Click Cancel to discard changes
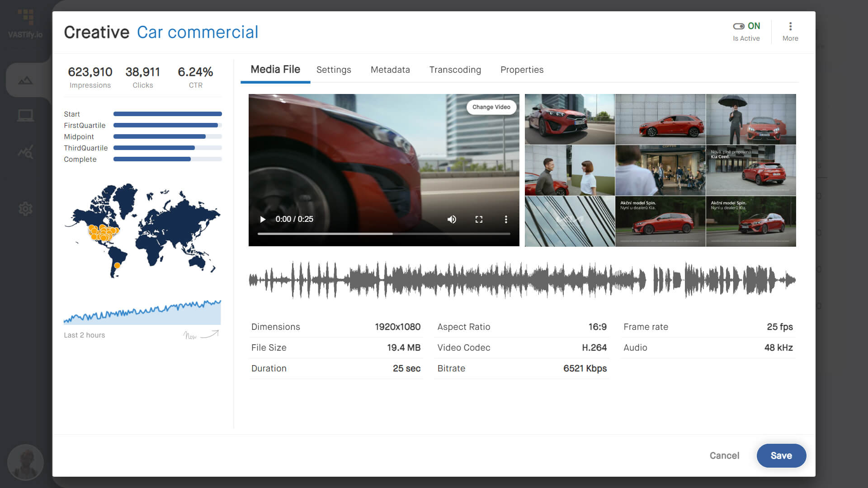868x488 pixels. (724, 455)
